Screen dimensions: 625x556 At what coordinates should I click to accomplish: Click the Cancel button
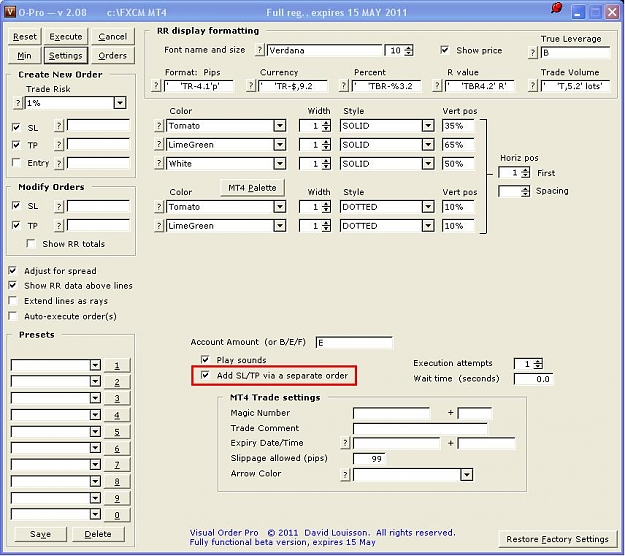(112, 37)
